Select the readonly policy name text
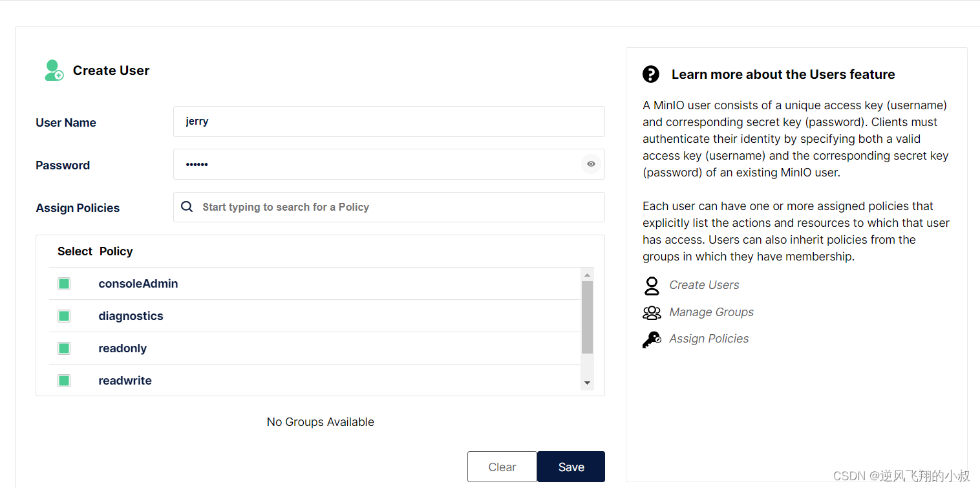This screenshot has height=488, width=980. click(123, 348)
